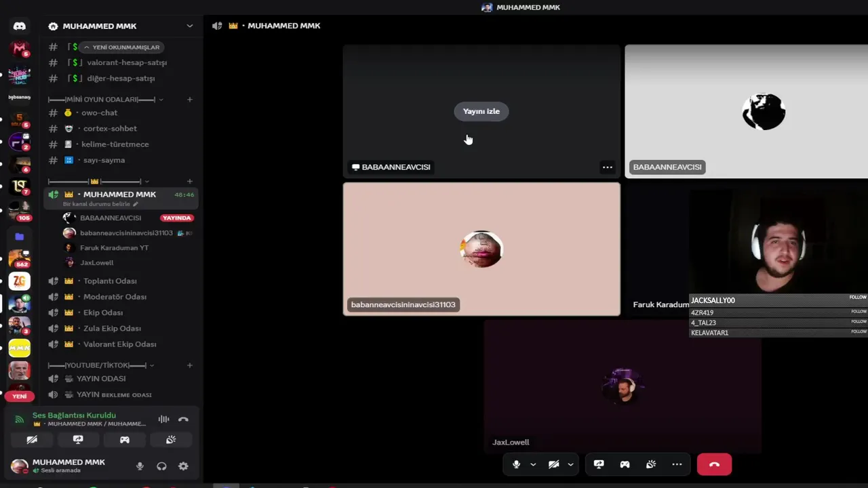The height and width of the screenshot is (488, 868).
Task: Select MUHAMMED MMK voice channel in list
Action: click(122, 198)
